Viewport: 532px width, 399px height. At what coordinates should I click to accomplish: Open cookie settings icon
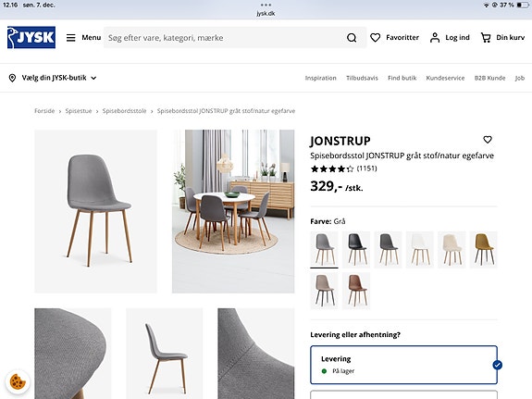click(18, 381)
